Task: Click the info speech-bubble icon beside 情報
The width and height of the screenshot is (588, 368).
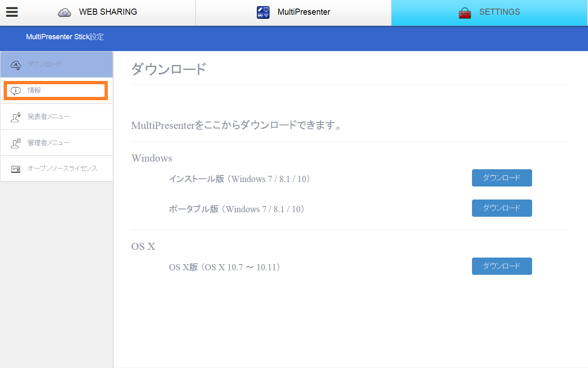Action: tap(16, 90)
